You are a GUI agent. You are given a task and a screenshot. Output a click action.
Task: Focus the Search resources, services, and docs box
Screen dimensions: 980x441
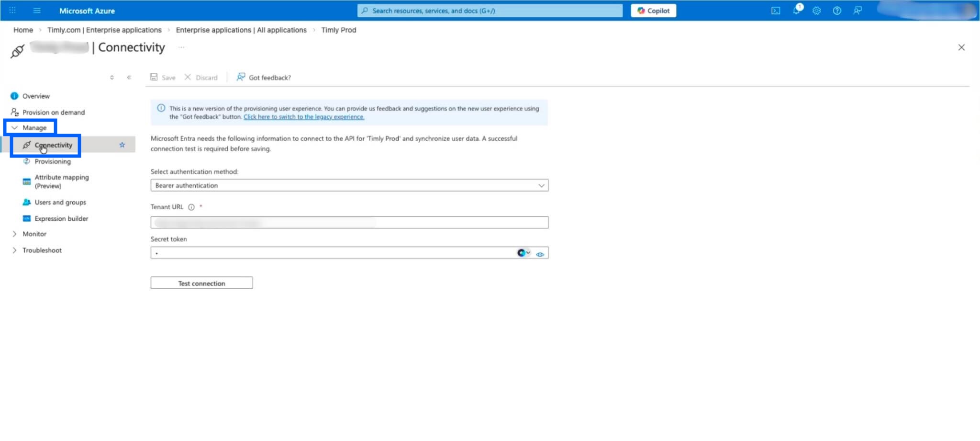(490, 11)
